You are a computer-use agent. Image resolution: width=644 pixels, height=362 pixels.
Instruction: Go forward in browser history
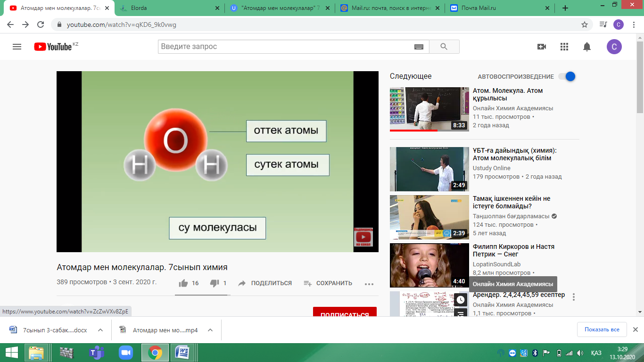pos(25,25)
